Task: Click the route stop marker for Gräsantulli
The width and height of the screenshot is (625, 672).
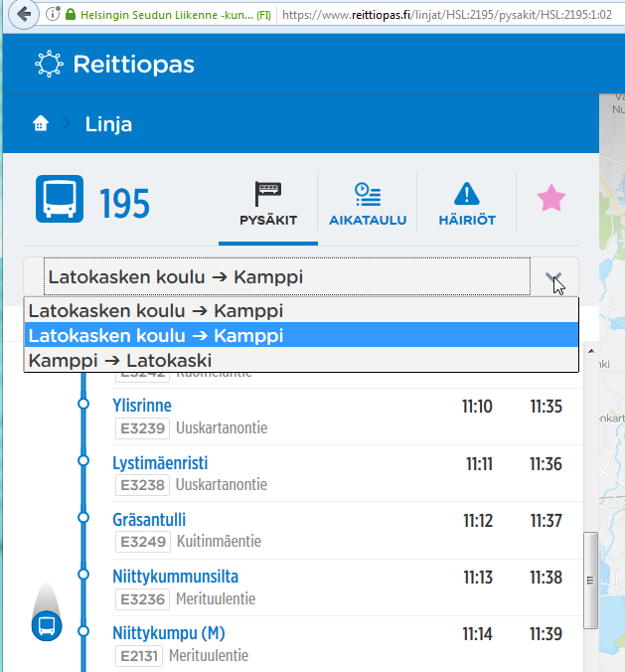Action: (83, 518)
